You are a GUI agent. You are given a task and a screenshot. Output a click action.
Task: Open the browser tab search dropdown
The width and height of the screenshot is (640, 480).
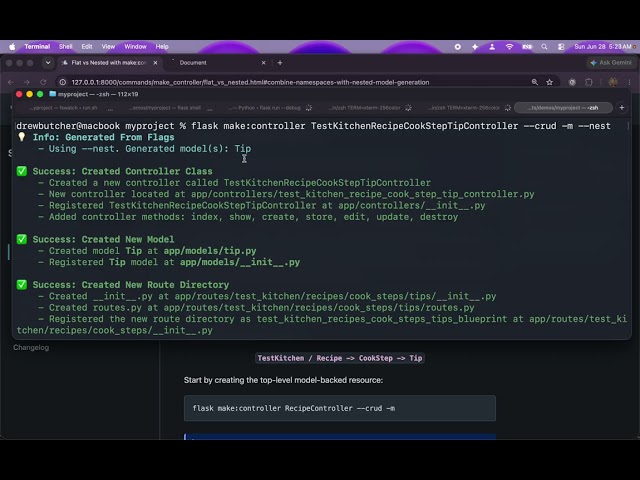48,63
